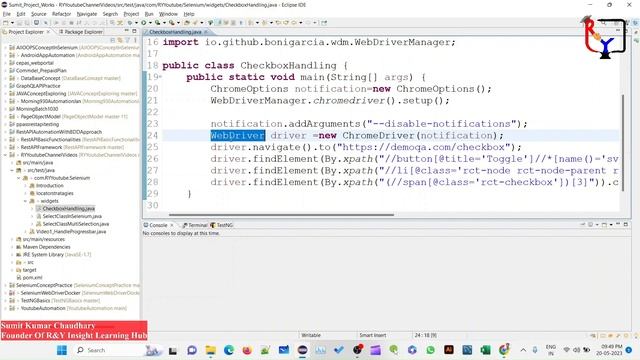This screenshot has width=640, height=360.
Task: Open the Debug dropdown arrow
Action: 136,23
